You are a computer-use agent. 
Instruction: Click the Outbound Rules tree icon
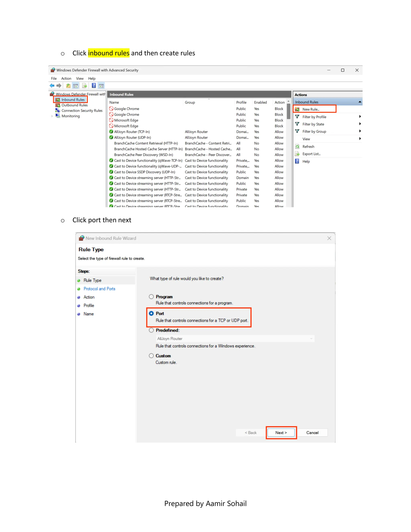click(58, 105)
